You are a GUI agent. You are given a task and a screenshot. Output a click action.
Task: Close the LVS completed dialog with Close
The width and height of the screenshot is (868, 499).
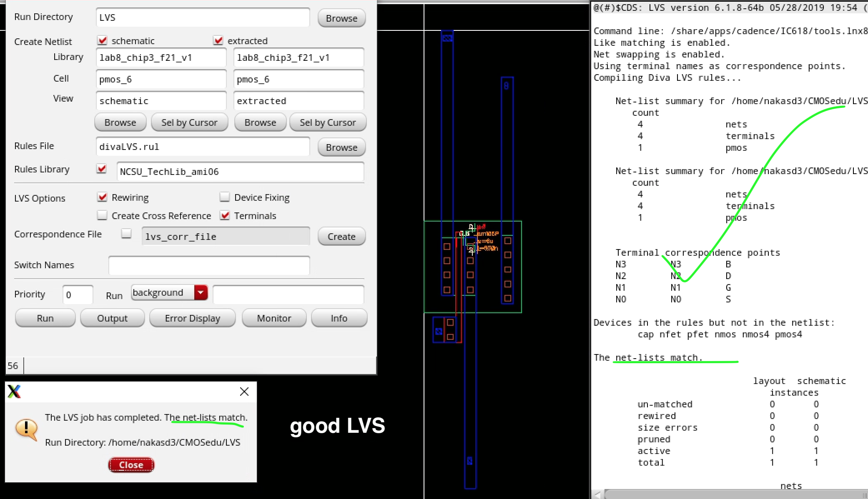[x=131, y=465]
